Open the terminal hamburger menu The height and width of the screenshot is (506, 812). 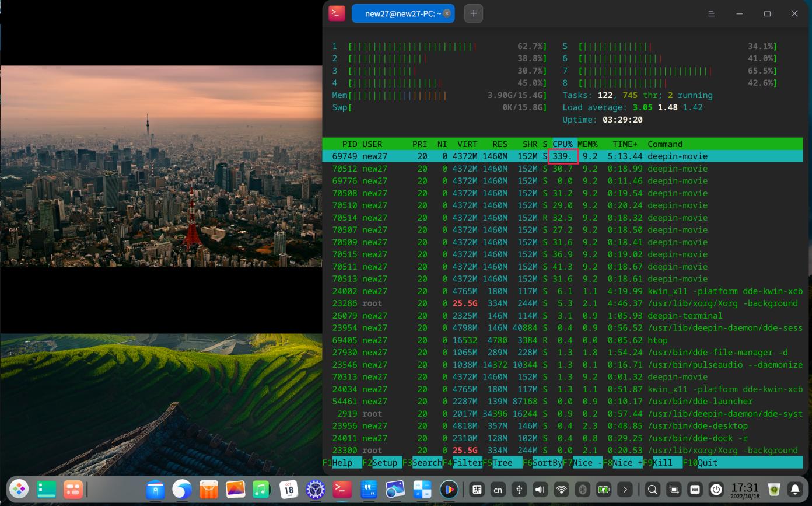[711, 13]
